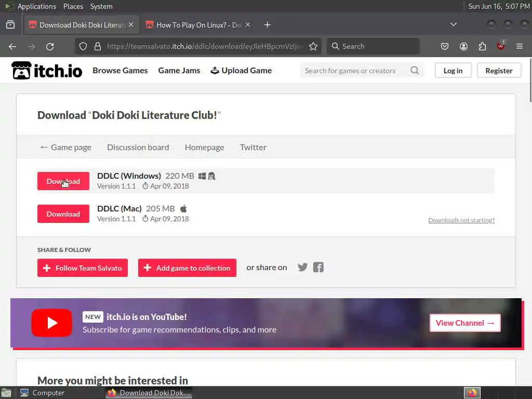This screenshot has width=532, height=399.
Task: Click Downloads not starting? link
Action: 461,220
